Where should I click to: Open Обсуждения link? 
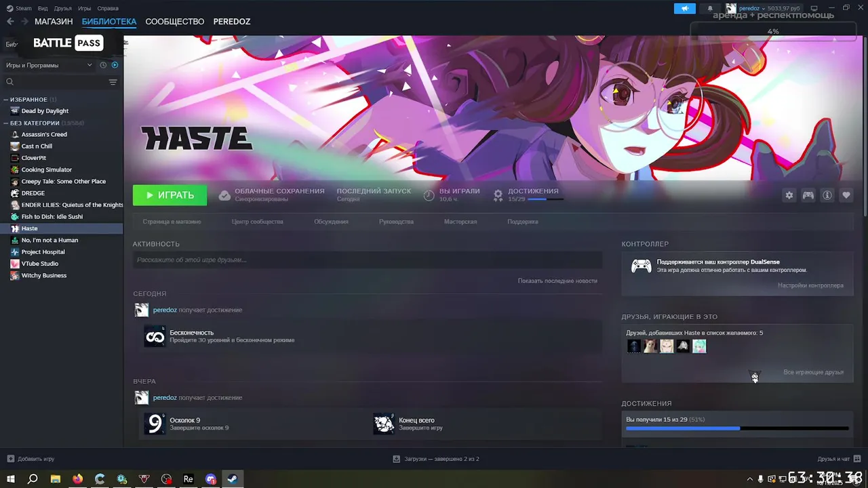pyautogui.click(x=332, y=222)
